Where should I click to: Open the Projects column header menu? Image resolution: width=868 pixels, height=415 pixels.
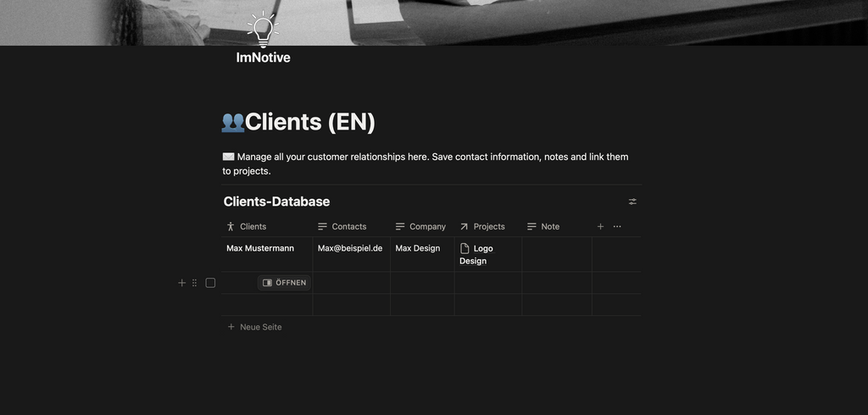click(x=488, y=226)
